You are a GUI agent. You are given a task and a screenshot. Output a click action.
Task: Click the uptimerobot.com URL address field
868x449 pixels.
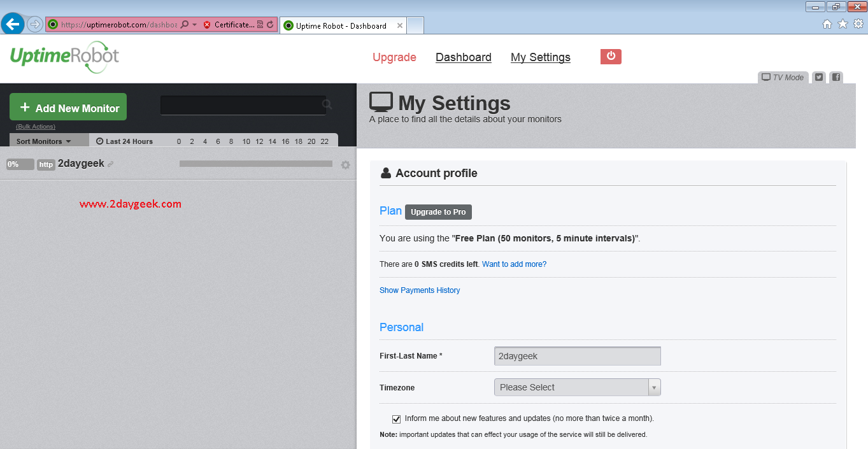coord(118,25)
